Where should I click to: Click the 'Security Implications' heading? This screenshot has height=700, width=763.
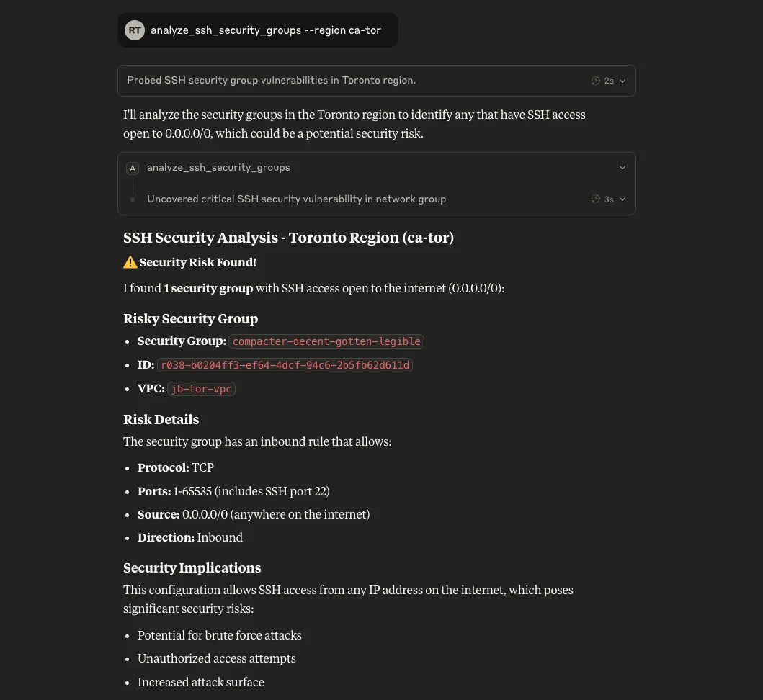(x=192, y=567)
